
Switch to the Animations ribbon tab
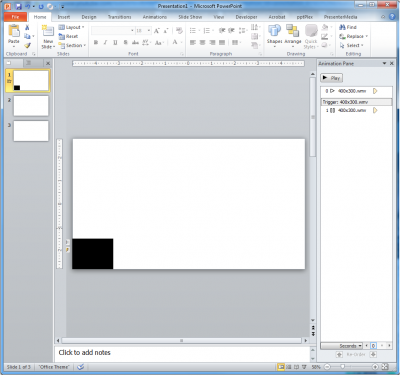pos(155,17)
